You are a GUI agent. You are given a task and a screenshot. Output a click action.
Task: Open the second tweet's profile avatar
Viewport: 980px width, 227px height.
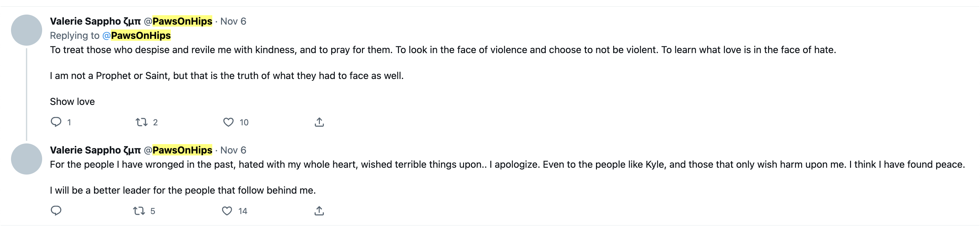pyautogui.click(x=27, y=159)
